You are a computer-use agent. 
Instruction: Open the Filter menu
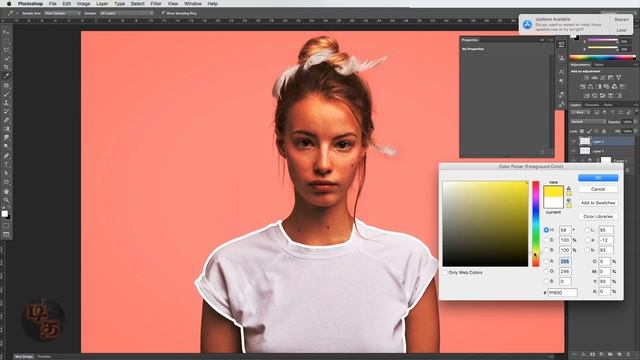[156, 4]
